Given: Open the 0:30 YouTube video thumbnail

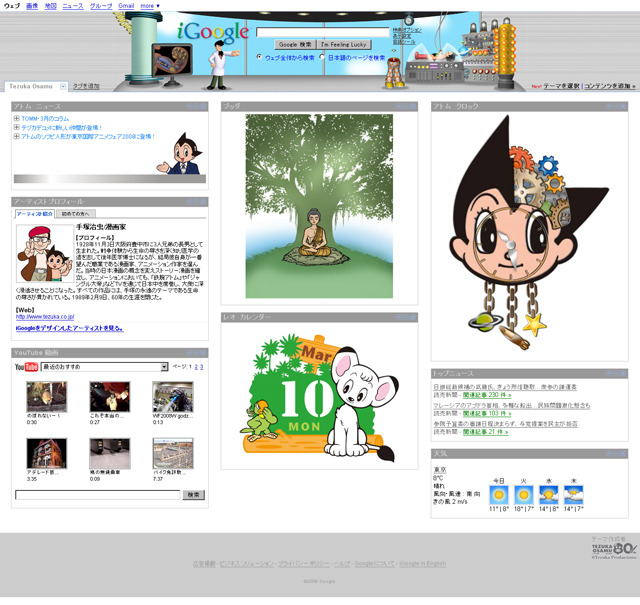Looking at the screenshot, I should pyautogui.click(x=47, y=397).
